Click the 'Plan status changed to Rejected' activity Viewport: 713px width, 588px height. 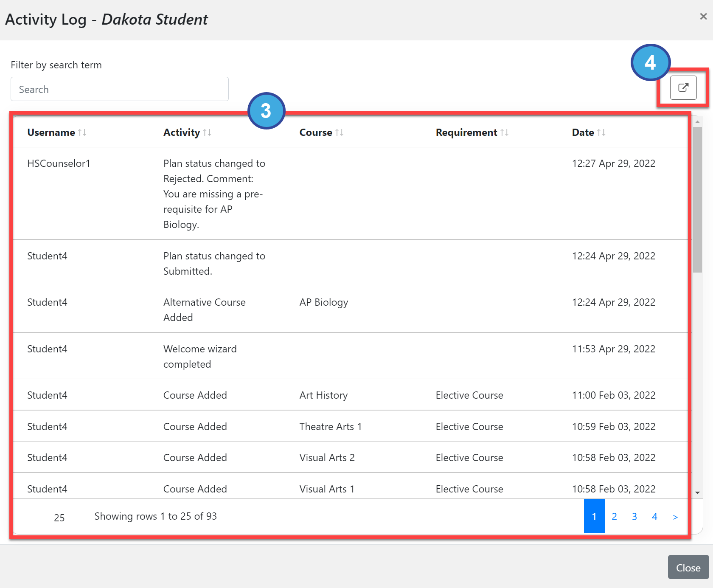(x=214, y=194)
